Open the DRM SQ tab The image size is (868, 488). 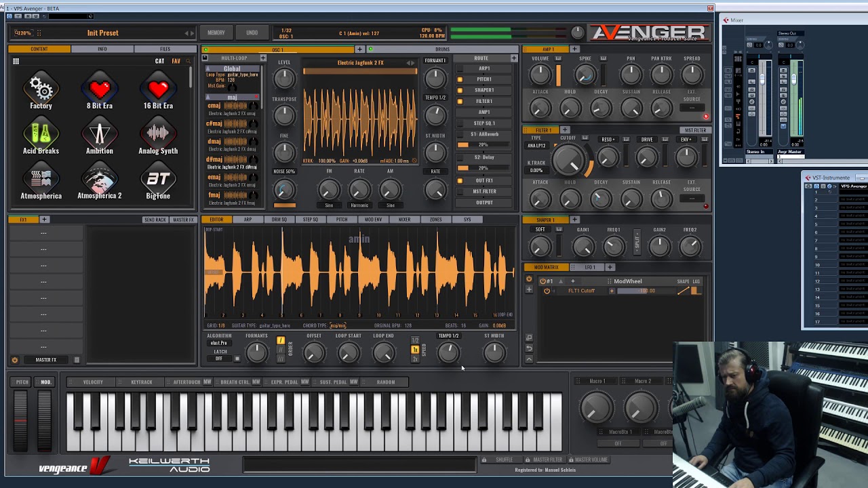point(279,220)
